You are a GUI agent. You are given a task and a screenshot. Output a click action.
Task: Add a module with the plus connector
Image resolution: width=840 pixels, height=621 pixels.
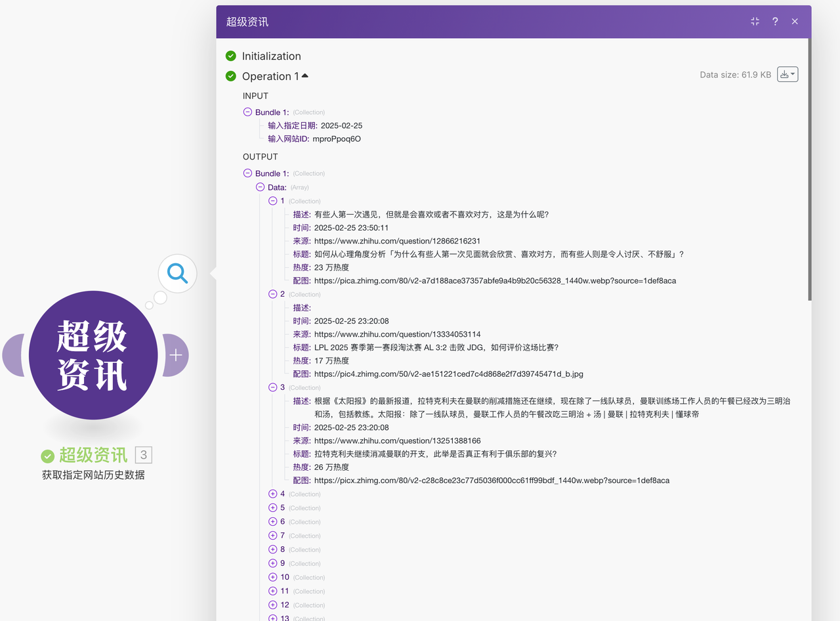(176, 355)
